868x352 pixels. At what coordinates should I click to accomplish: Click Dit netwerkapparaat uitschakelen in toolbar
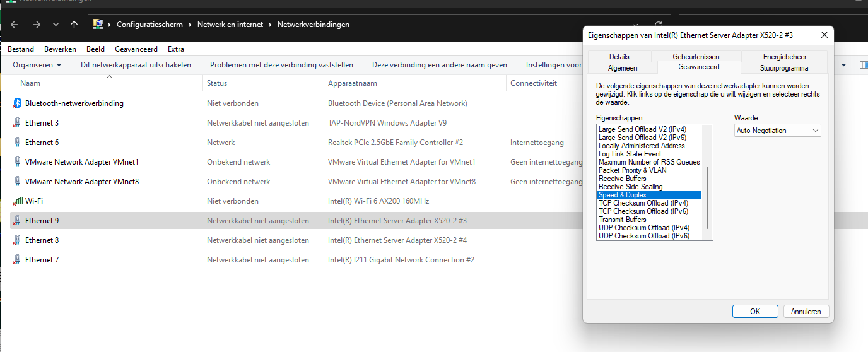[136, 65]
